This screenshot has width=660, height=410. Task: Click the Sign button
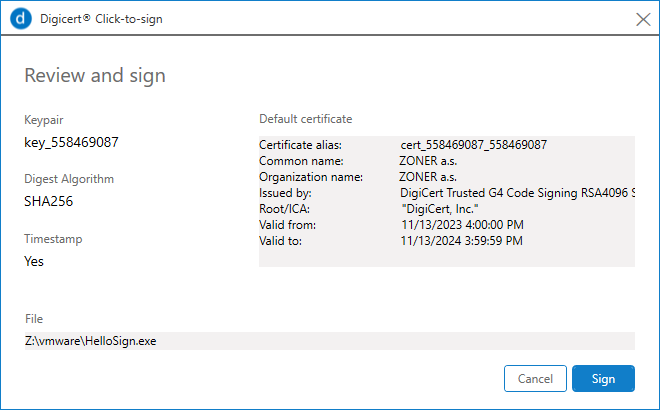click(603, 378)
